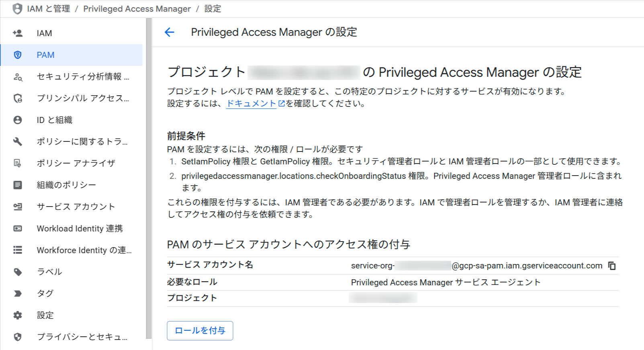This screenshot has width=644, height=350.
Task: Click the PAM shield icon
Action: click(18, 55)
